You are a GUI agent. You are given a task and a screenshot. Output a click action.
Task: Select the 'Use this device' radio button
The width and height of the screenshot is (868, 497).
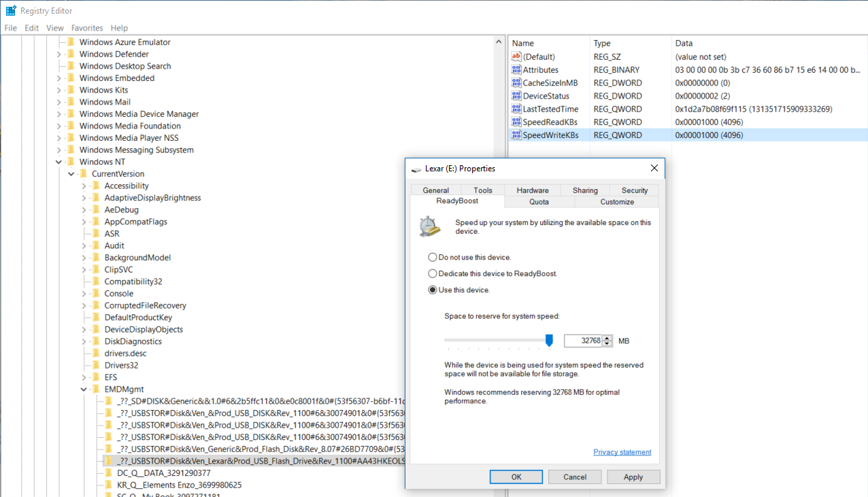pyautogui.click(x=433, y=290)
